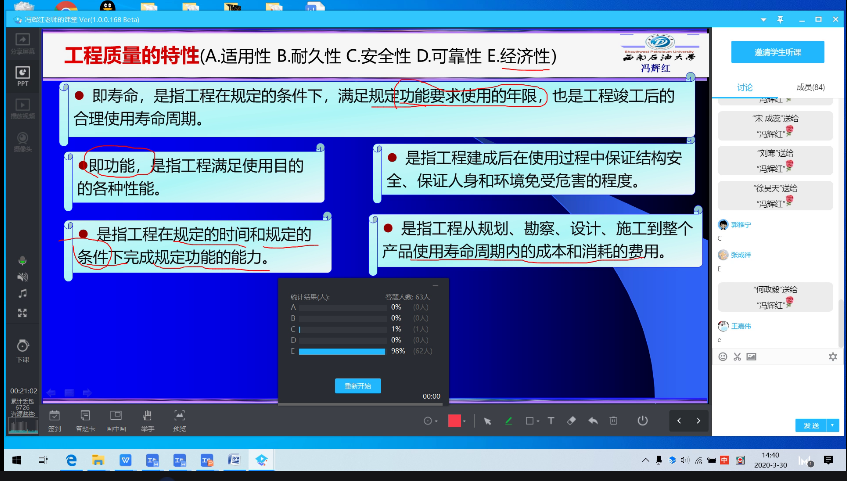
Task: Pick the red pen color swatch
Action: 454,421
